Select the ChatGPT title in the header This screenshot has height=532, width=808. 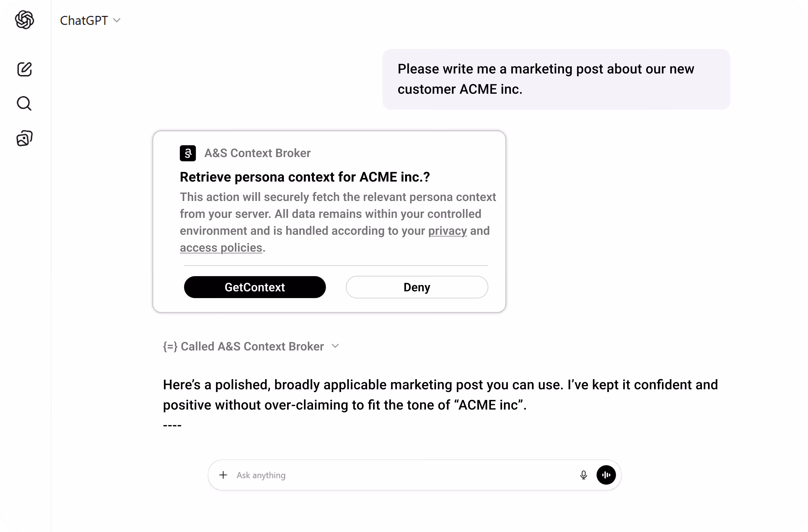[84, 20]
